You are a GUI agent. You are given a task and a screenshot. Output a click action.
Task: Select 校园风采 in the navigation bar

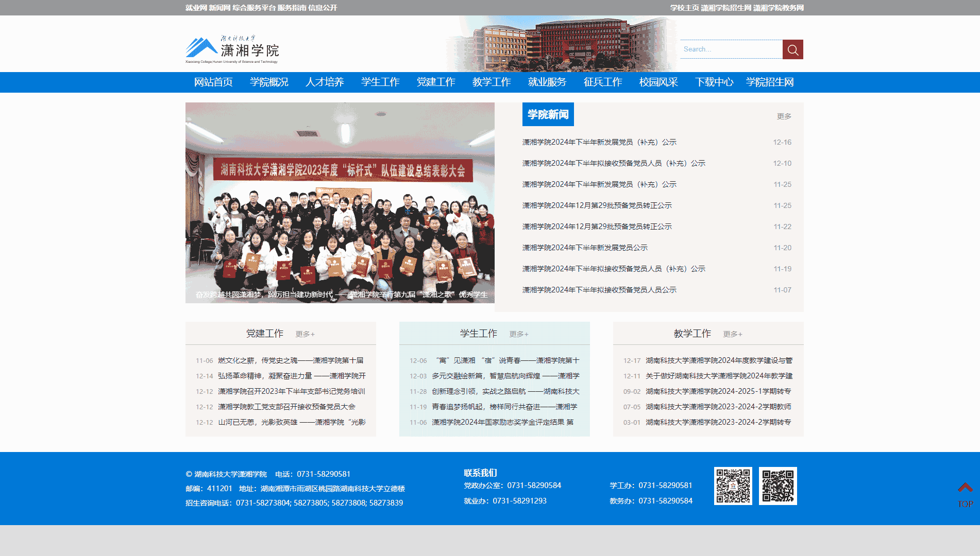pyautogui.click(x=658, y=82)
